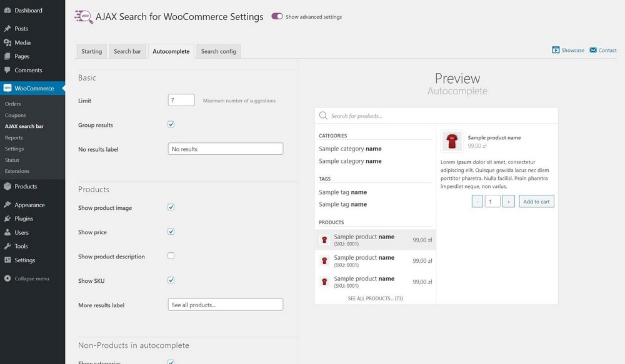Viewport: 625px width, 364px height.
Task: Click the Comments bubble icon
Action: [7, 70]
